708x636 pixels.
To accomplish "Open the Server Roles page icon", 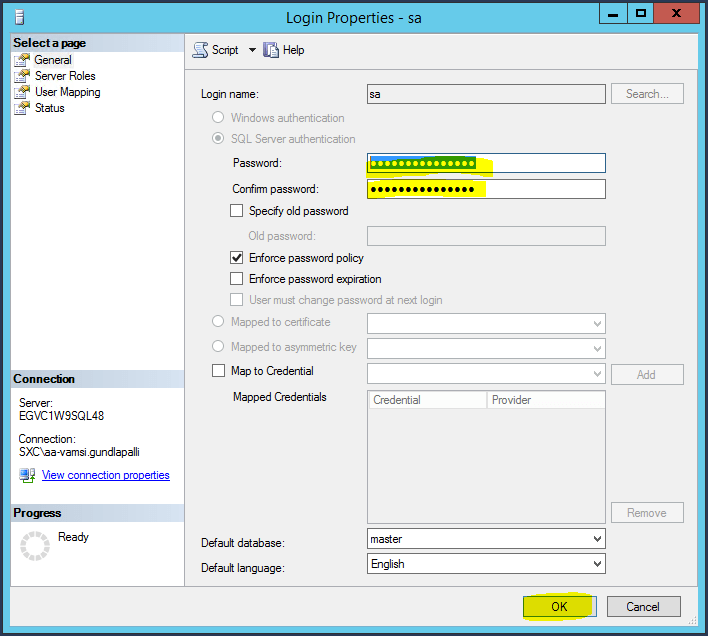I will (x=21, y=76).
